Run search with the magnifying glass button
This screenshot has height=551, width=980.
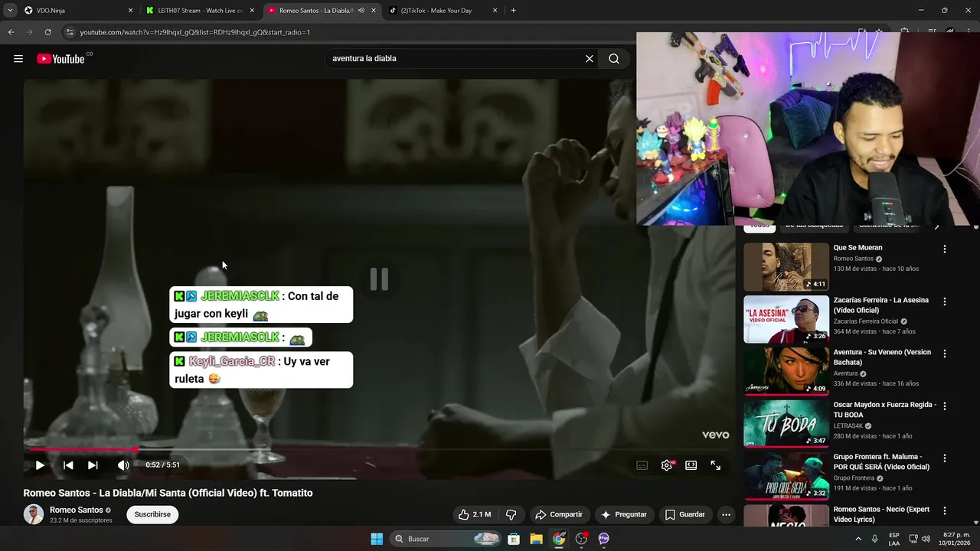614,59
